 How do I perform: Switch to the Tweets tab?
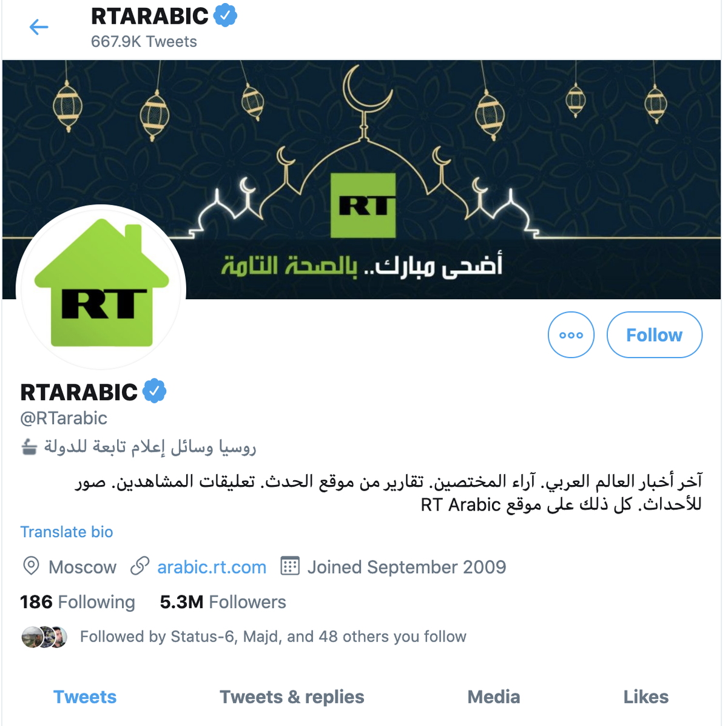tap(85, 697)
